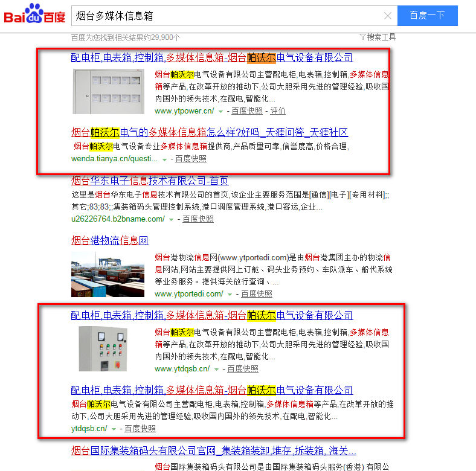Open the 天涯问答 result title link
The height and width of the screenshot is (471, 476).
(209, 132)
